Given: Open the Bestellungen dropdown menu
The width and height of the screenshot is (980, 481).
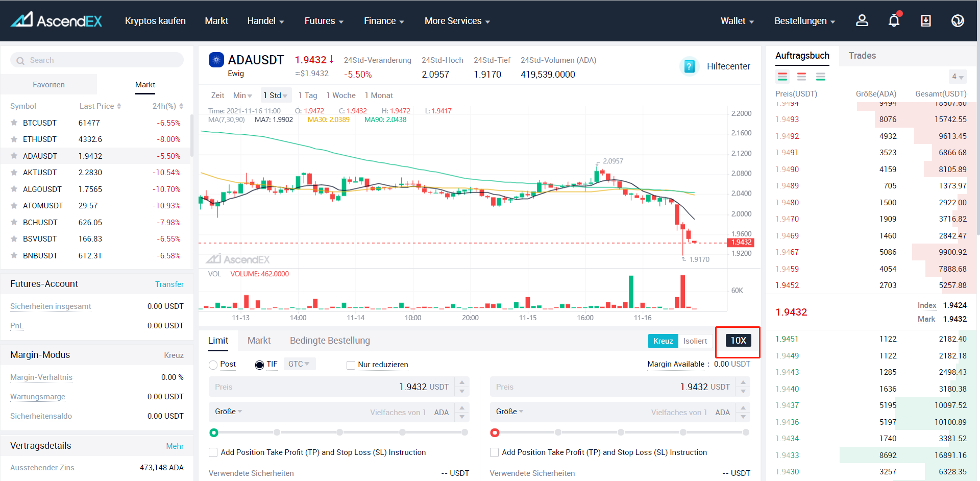Looking at the screenshot, I should coord(805,21).
